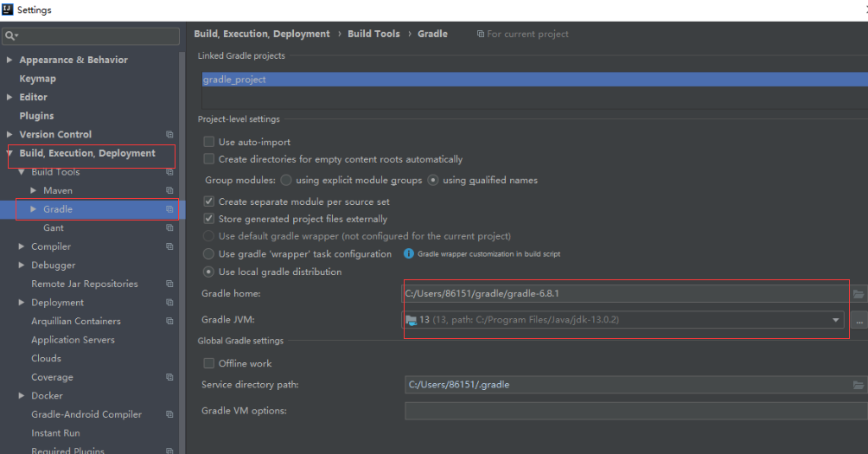Click the ellipsis button beside Gradle JVM

coord(858,320)
